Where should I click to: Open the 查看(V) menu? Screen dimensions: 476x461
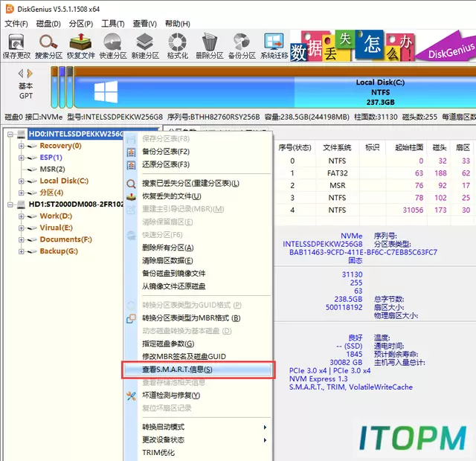(145, 24)
